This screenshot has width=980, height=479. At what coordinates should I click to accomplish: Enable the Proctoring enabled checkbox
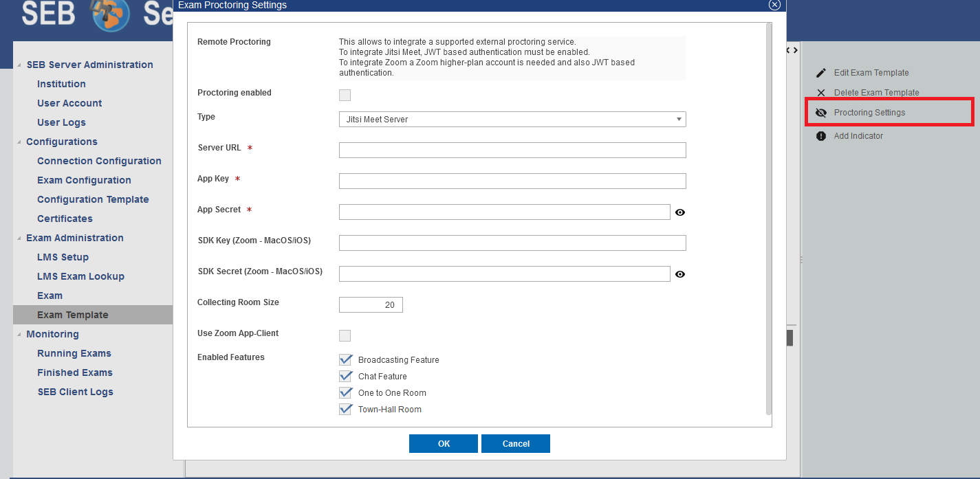[345, 95]
